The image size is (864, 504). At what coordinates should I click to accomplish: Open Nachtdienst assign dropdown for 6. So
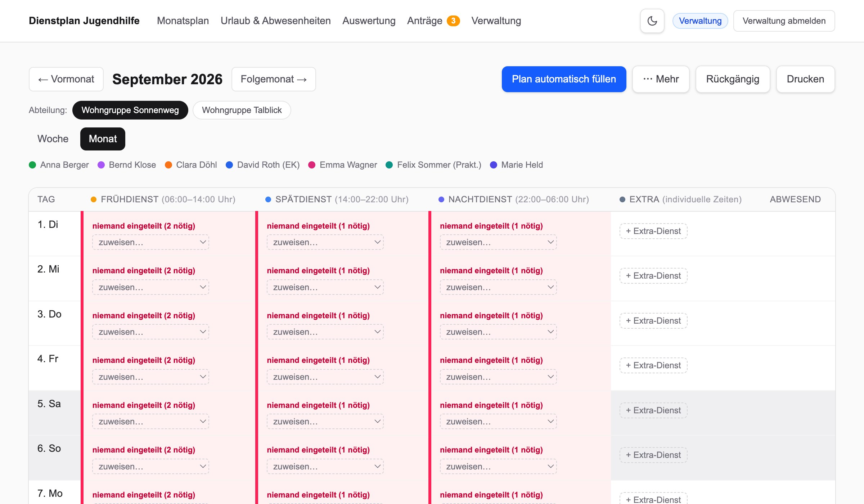(x=498, y=467)
